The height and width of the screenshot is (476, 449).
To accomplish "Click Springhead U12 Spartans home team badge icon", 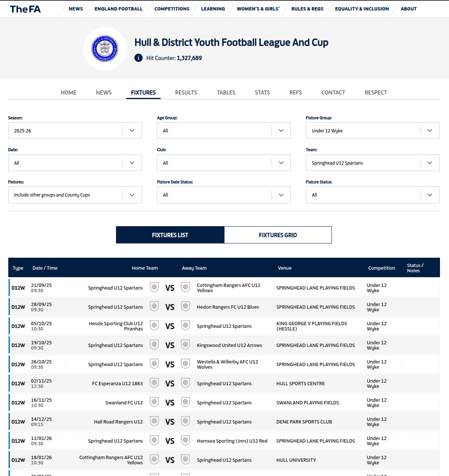I will tap(154, 287).
